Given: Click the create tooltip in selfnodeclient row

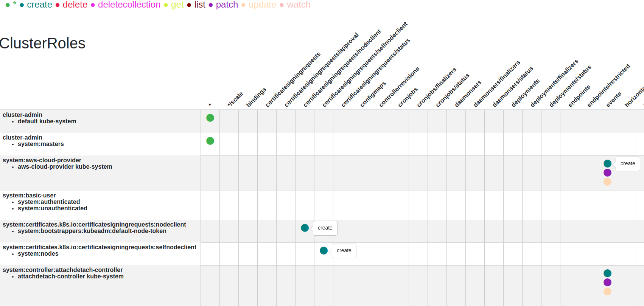Looking at the screenshot, I should (x=344, y=251).
